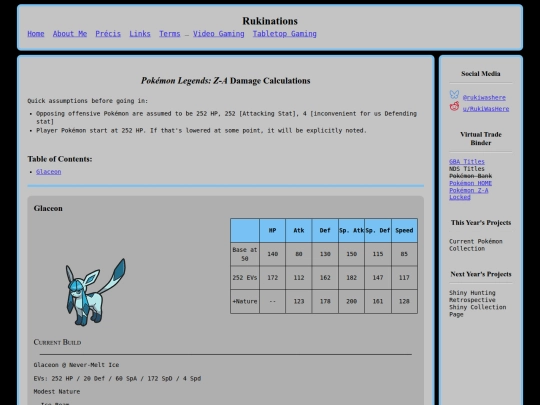This screenshot has width=540, height=405.
Task: Click the Virtual Trade Binder heading
Action: point(481,138)
